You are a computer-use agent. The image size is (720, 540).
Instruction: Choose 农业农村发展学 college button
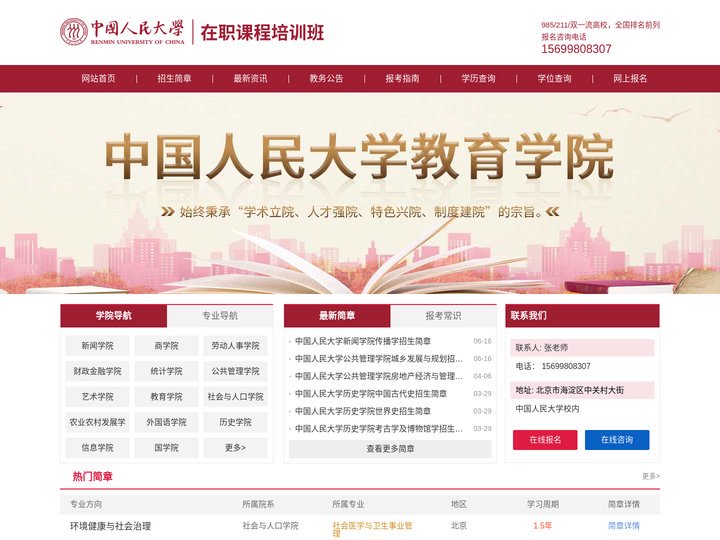pyautogui.click(x=97, y=422)
